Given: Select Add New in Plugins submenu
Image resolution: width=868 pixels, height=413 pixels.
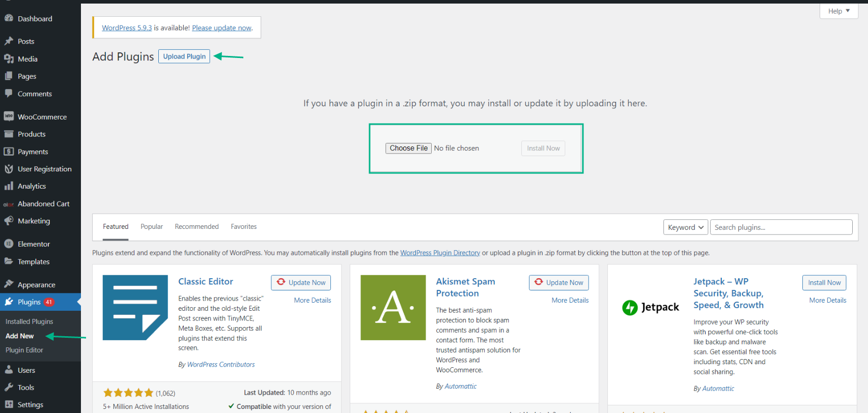Looking at the screenshot, I should [x=20, y=336].
